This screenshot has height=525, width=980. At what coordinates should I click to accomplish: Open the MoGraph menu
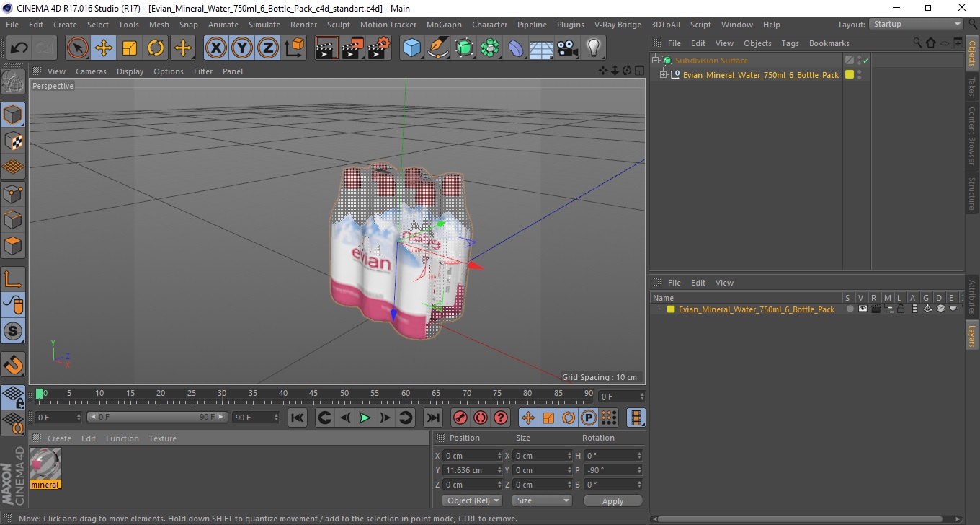click(x=444, y=25)
